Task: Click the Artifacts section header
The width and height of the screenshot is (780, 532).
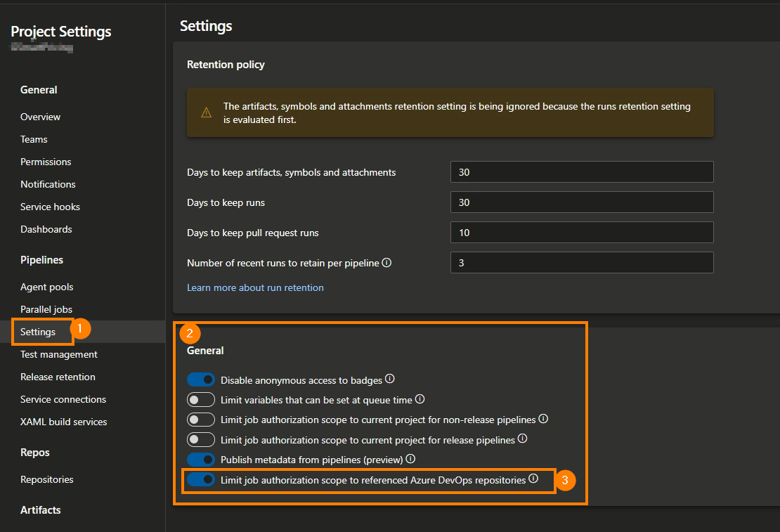Action: click(x=40, y=510)
